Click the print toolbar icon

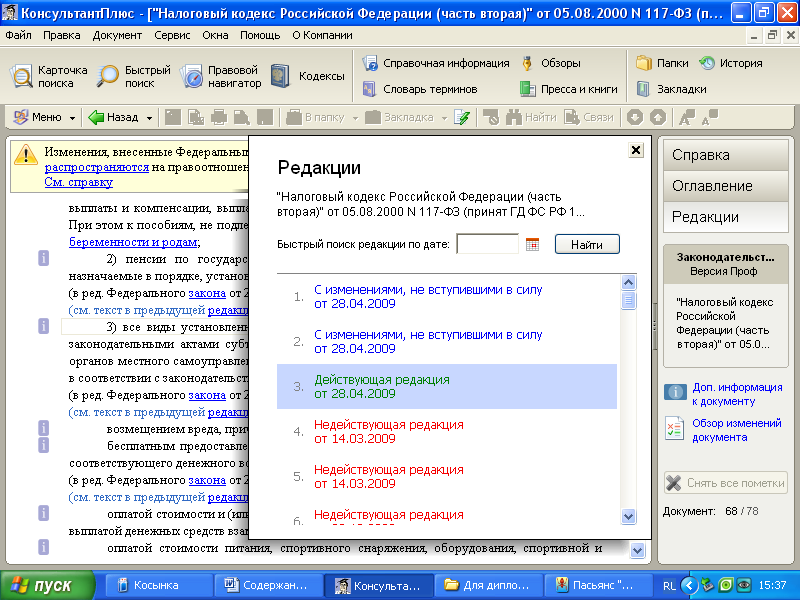[219, 117]
